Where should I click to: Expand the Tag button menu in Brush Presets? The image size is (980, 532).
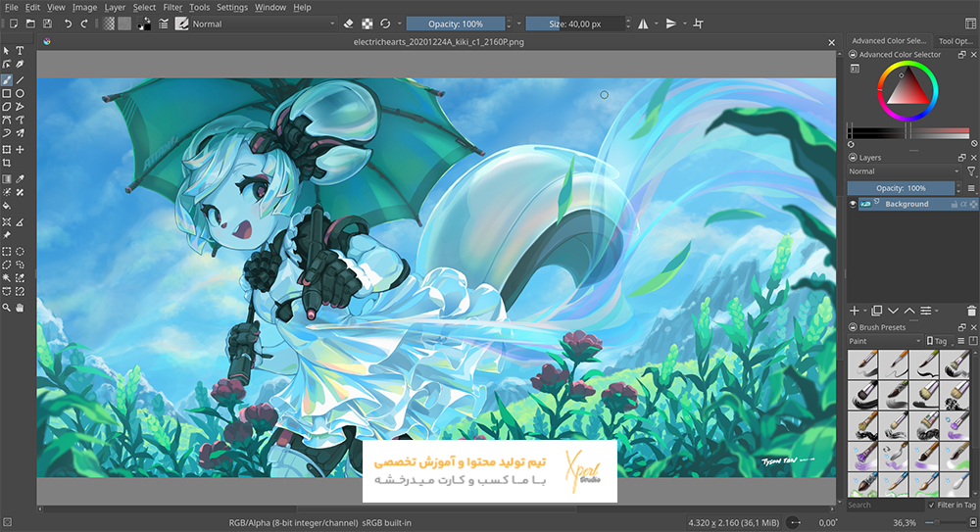tap(938, 341)
